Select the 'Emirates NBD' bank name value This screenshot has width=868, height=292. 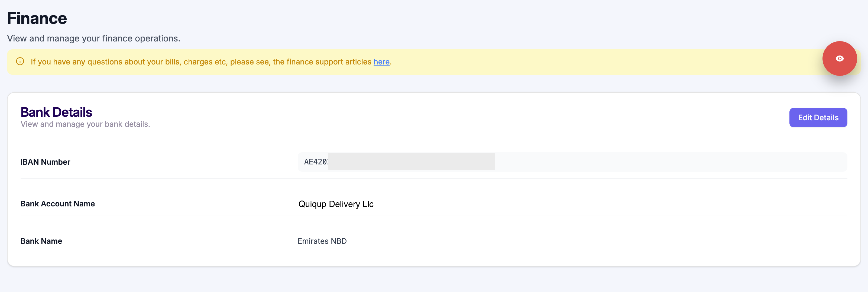(322, 241)
